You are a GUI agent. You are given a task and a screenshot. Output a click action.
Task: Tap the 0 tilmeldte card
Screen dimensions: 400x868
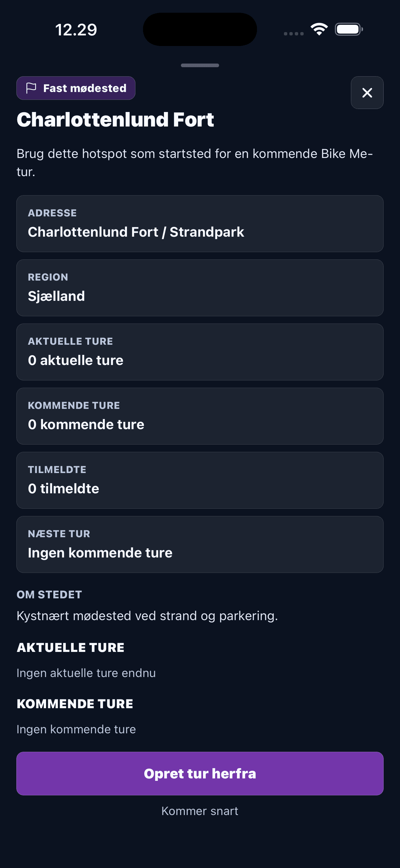[200, 481]
